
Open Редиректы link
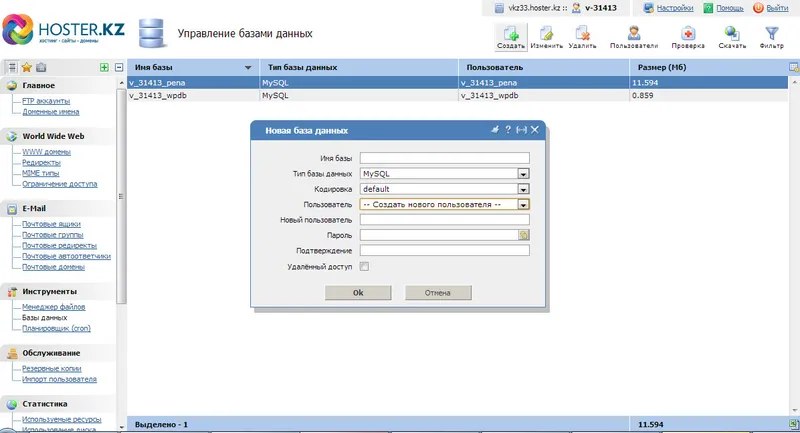pos(41,163)
